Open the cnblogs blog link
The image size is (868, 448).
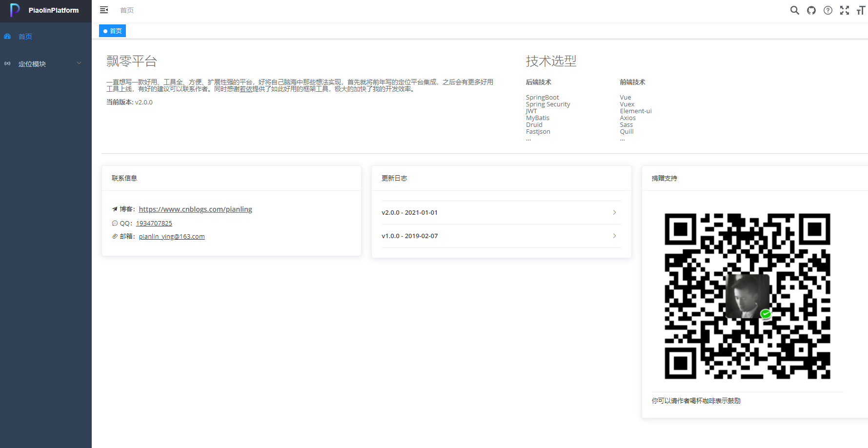click(x=195, y=209)
